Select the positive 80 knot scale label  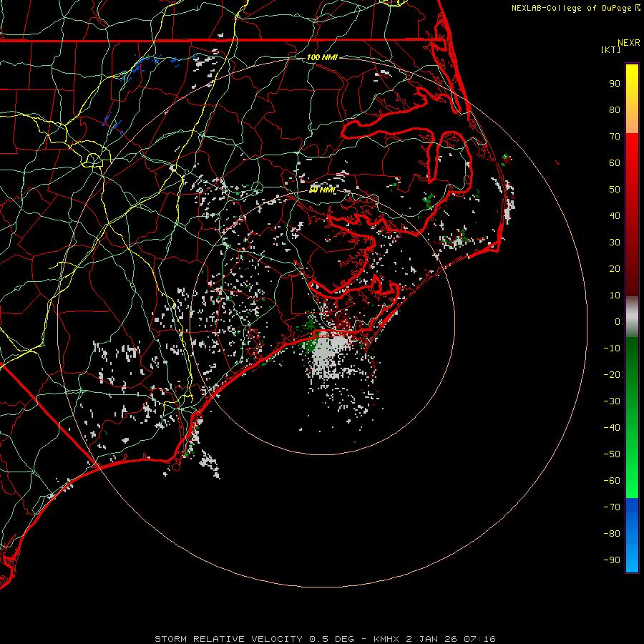pos(615,110)
